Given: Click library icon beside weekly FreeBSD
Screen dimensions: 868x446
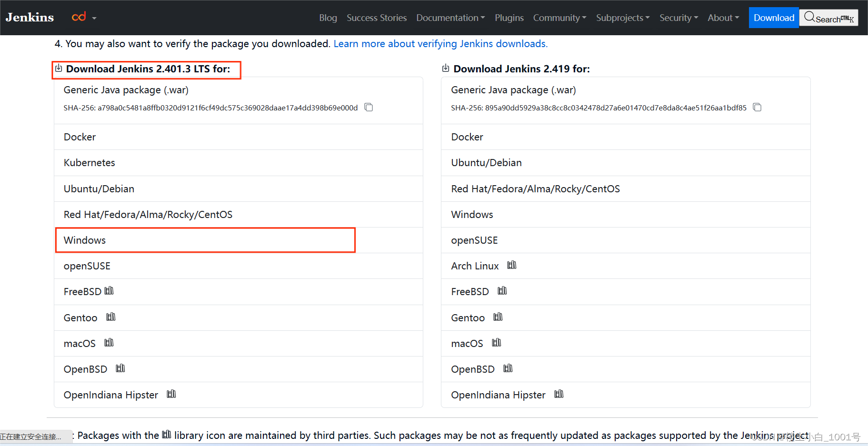Looking at the screenshot, I should coord(502,291).
